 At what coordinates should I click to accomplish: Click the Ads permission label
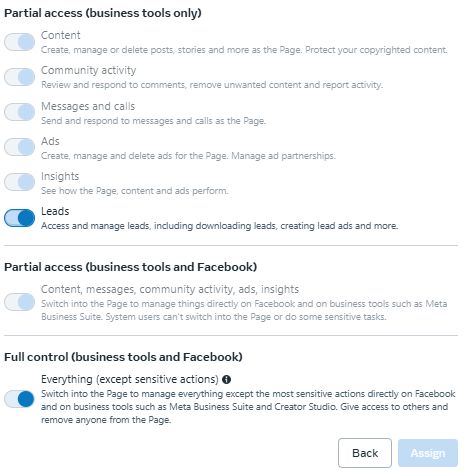[x=50, y=141]
